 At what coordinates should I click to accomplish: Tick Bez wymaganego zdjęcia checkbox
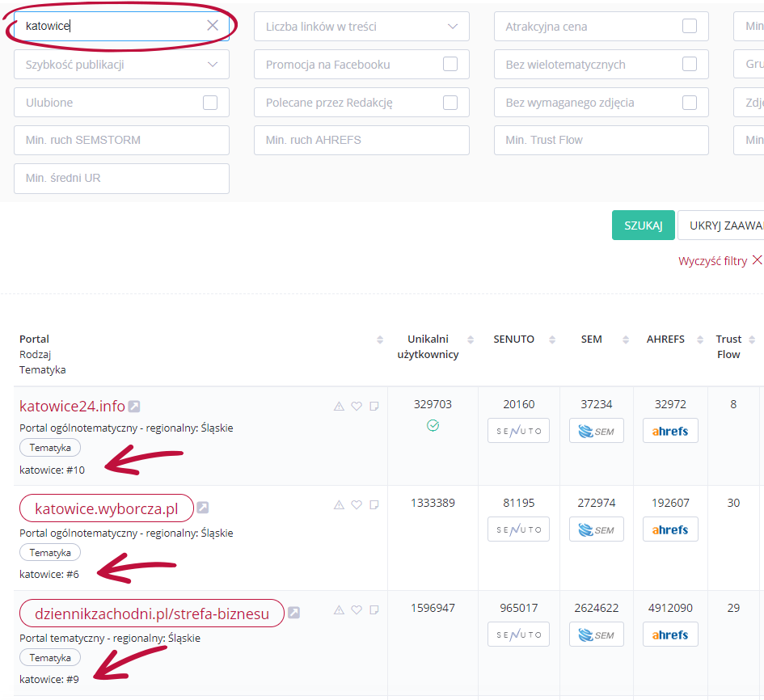pos(690,103)
